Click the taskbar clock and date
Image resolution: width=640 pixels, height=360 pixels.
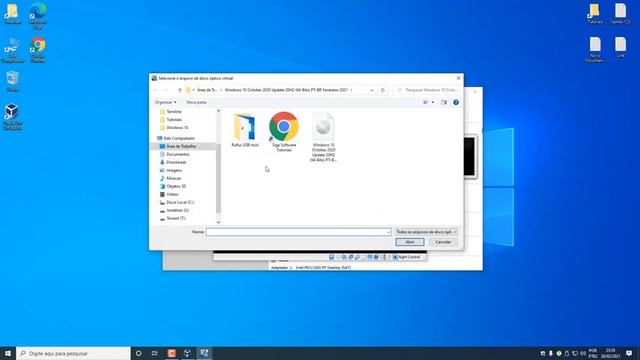click(610, 353)
